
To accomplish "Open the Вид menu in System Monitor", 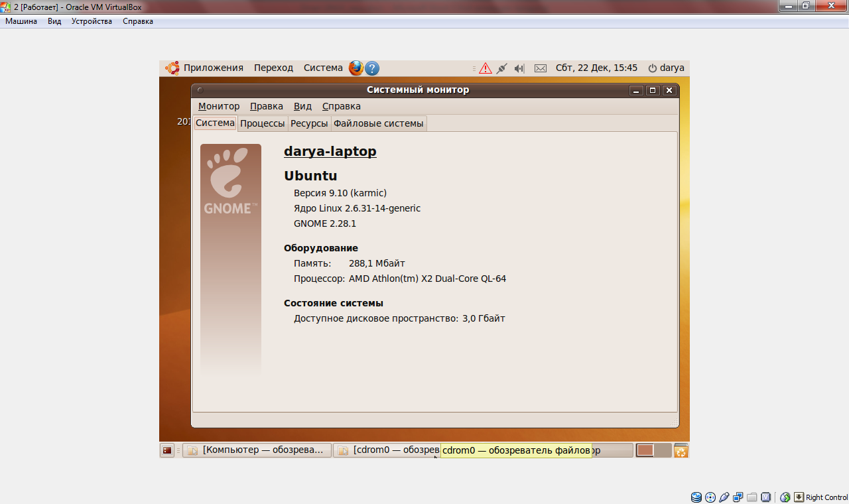I will pyautogui.click(x=302, y=106).
